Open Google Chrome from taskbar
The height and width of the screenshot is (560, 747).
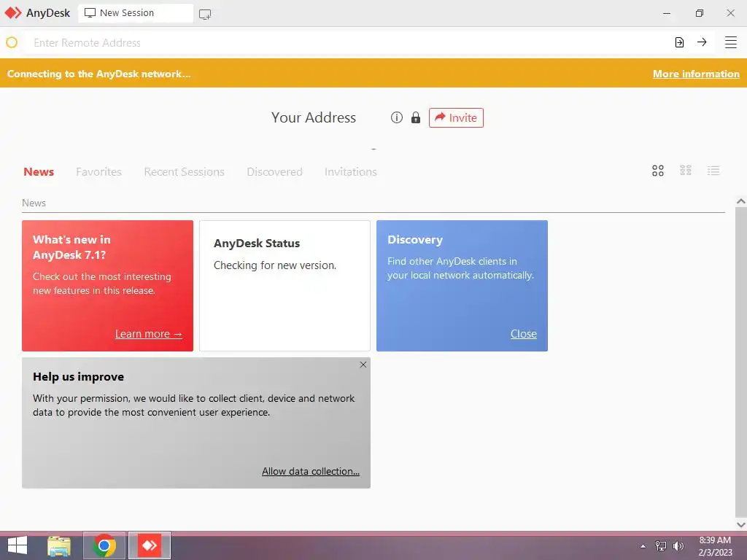coord(104,545)
